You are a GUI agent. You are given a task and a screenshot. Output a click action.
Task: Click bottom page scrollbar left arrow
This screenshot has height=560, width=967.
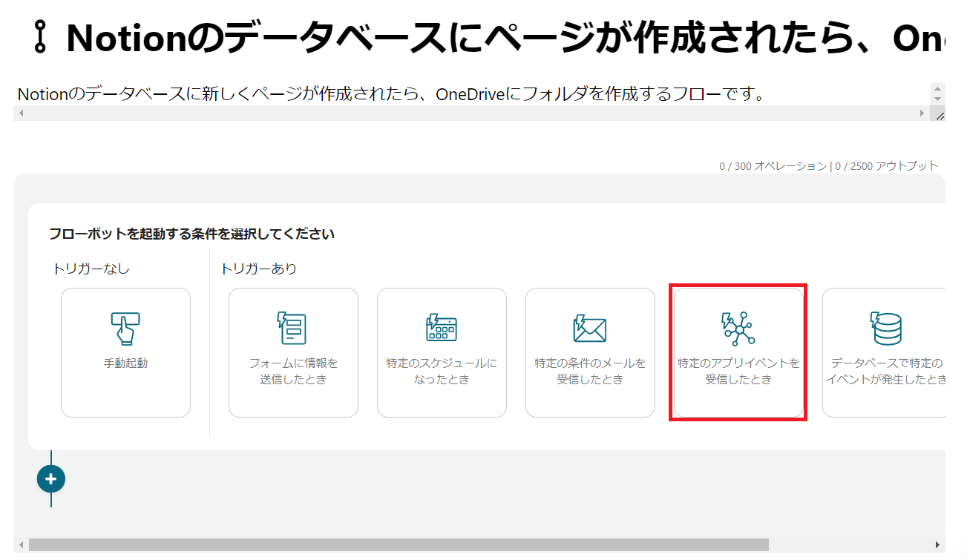tap(21, 545)
